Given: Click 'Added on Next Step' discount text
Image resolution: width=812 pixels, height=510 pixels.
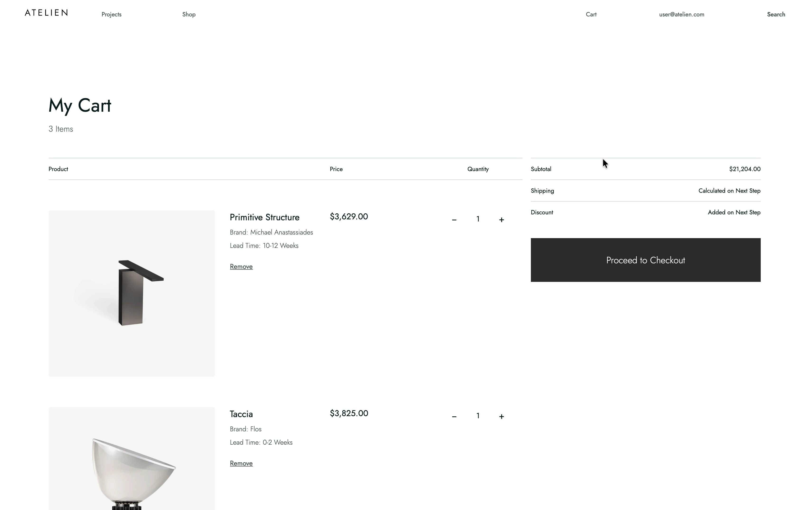Looking at the screenshot, I should [734, 212].
